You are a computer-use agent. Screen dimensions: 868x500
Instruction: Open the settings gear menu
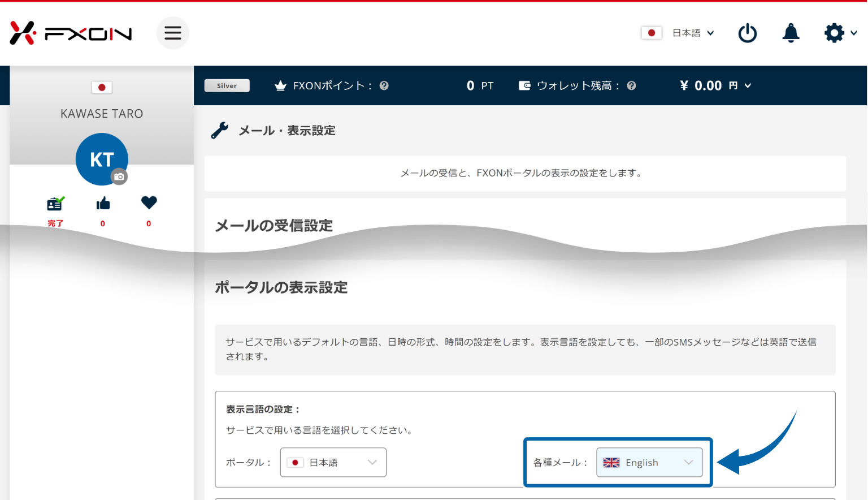(x=840, y=33)
